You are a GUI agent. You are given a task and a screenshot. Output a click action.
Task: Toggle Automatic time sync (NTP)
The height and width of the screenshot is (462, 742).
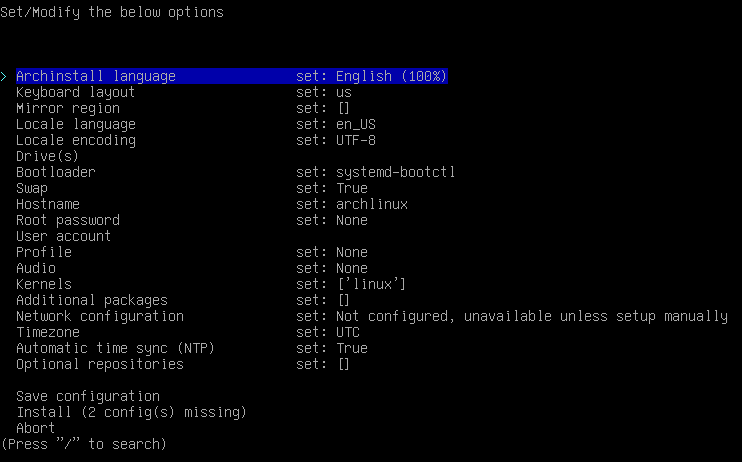(116, 348)
